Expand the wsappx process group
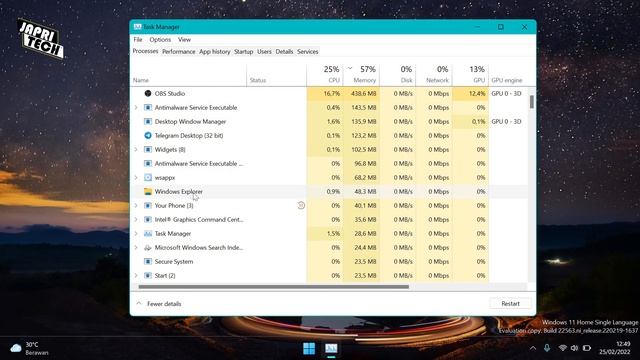 point(136,178)
